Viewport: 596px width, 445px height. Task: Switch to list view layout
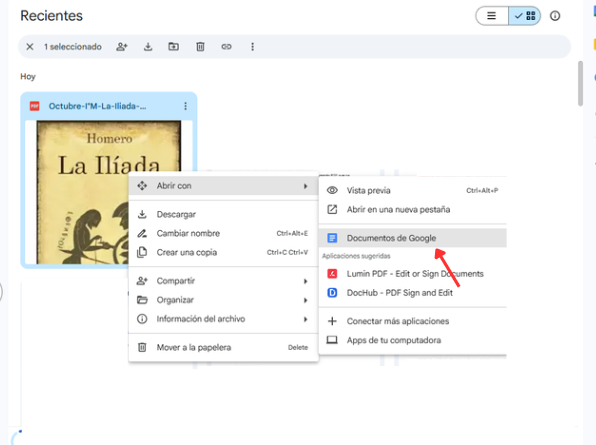pyautogui.click(x=492, y=16)
